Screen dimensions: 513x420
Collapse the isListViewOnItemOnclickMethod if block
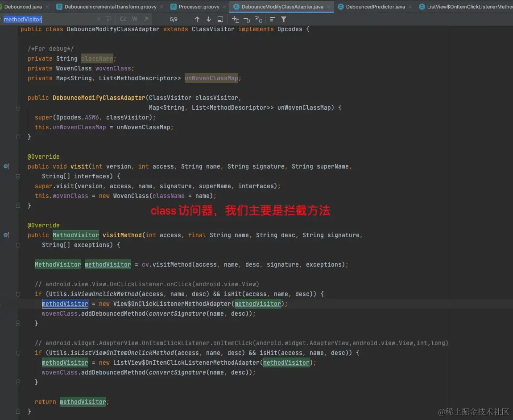point(18,353)
